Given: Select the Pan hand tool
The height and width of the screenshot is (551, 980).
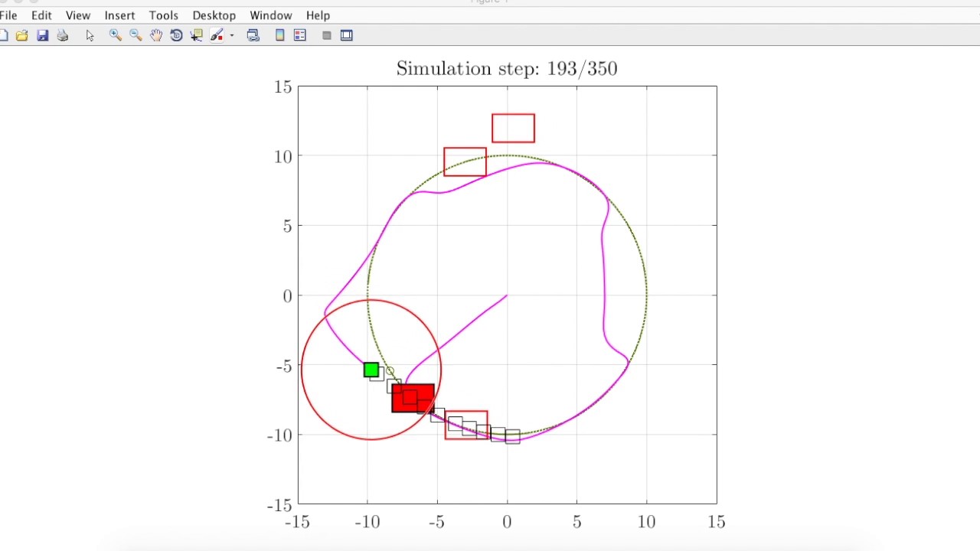Looking at the screenshot, I should tap(156, 35).
